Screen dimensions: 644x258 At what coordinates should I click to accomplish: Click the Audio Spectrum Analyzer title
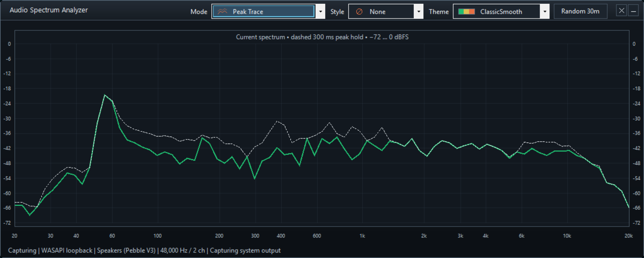[x=49, y=10]
